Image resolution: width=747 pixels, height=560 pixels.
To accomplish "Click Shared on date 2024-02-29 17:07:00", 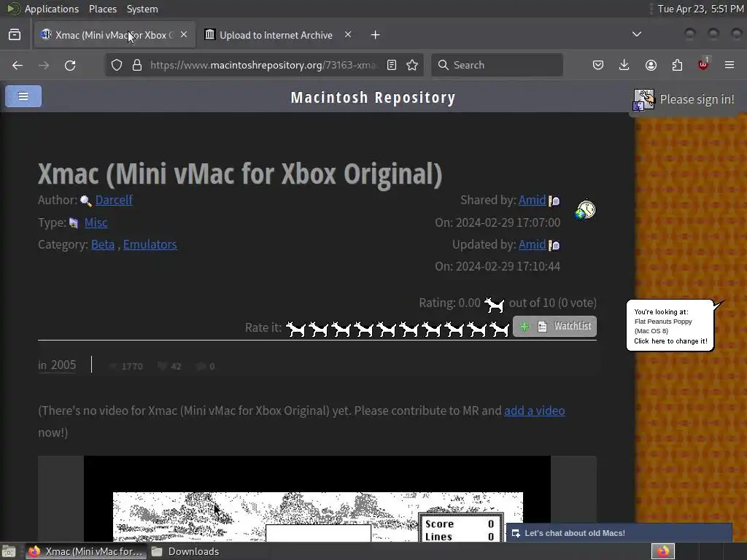I will click(x=498, y=222).
